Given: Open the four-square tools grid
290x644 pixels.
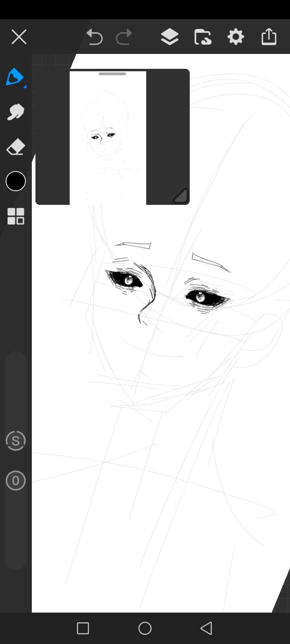Looking at the screenshot, I should point(16,216).
